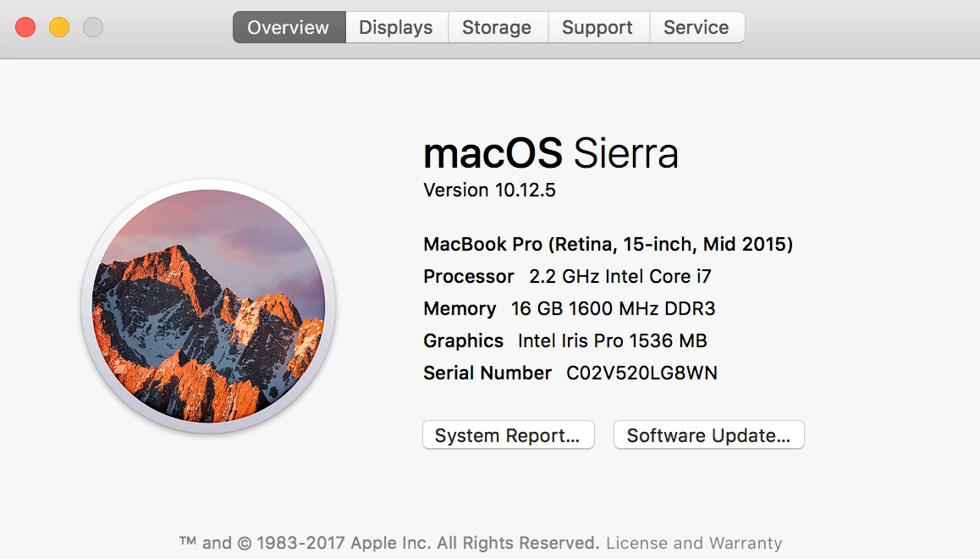
Task: Switch to the Displays tab
Action: coord(396,27)
